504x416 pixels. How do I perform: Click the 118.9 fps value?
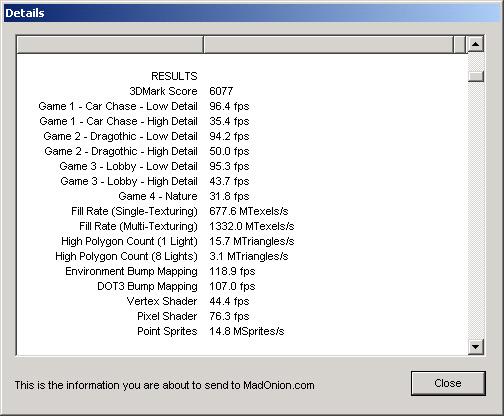[x=232, y=271]
